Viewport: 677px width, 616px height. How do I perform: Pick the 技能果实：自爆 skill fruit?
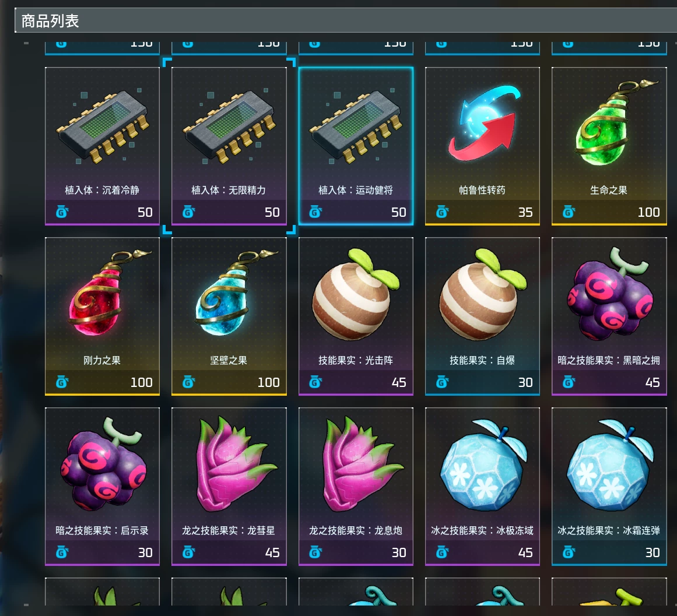click(x=482, y=316)
